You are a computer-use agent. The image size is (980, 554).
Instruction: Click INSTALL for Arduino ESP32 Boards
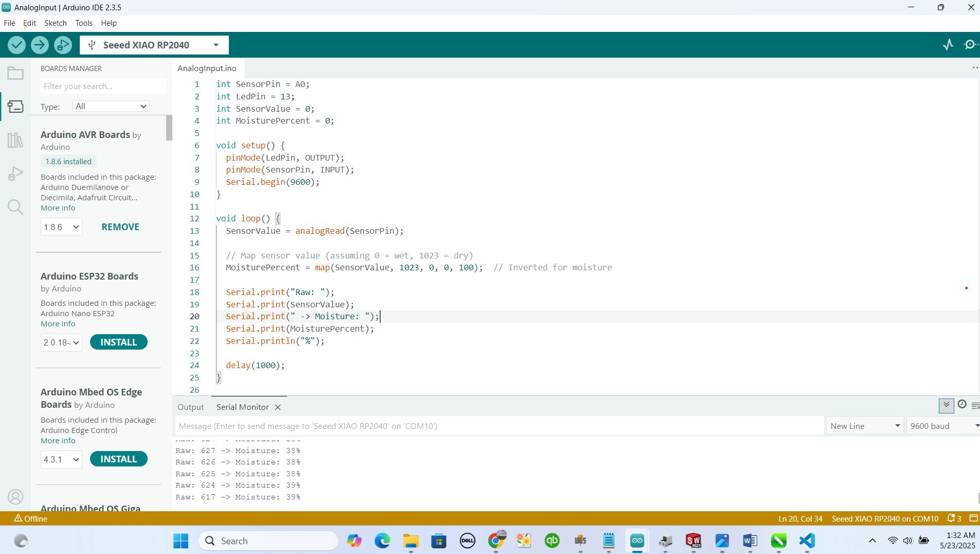(119, 342)
